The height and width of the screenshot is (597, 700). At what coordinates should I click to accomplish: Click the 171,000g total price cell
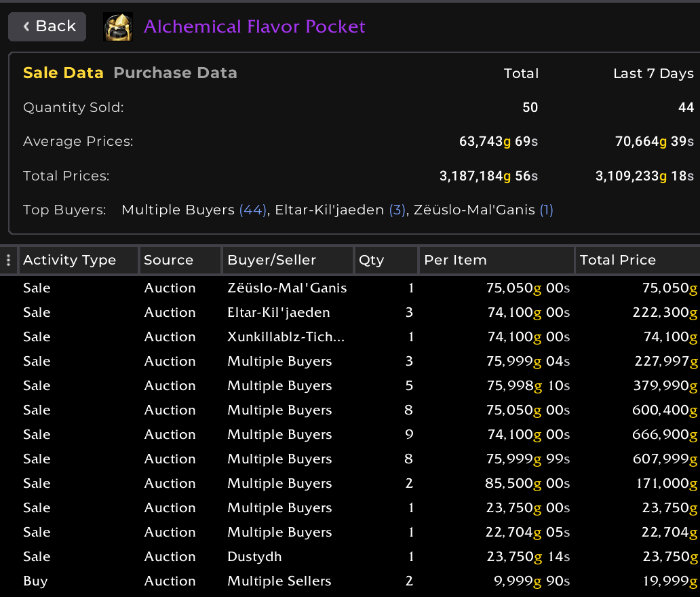click(667, 484)
